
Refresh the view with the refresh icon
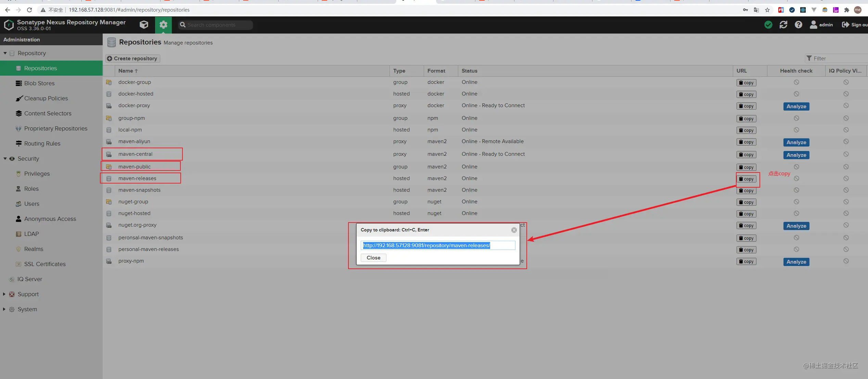(x=783, y=25)
